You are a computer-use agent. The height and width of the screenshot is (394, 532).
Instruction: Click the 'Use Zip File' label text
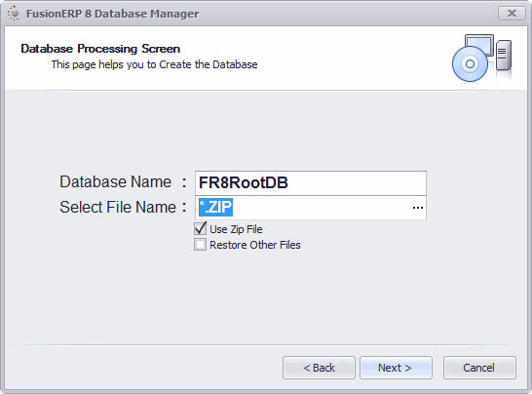click(236, 229)
